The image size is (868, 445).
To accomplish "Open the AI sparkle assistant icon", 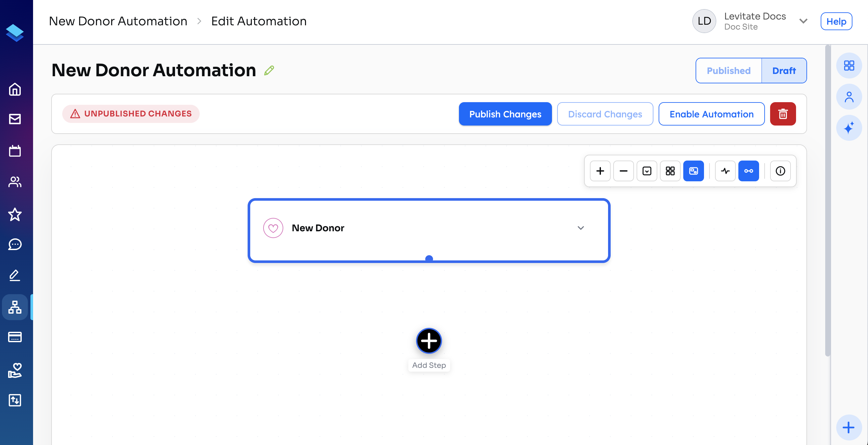I will (x=849, y=128).
